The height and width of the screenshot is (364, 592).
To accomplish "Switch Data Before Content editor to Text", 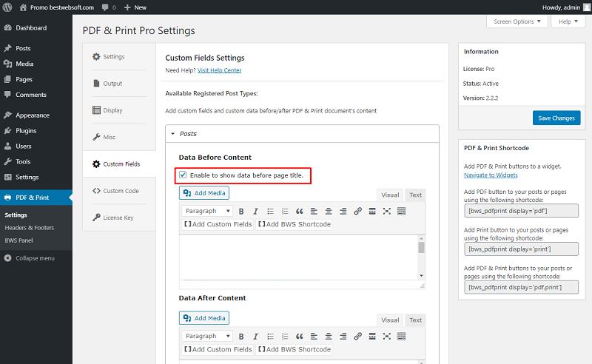I will tap(415, 195).
